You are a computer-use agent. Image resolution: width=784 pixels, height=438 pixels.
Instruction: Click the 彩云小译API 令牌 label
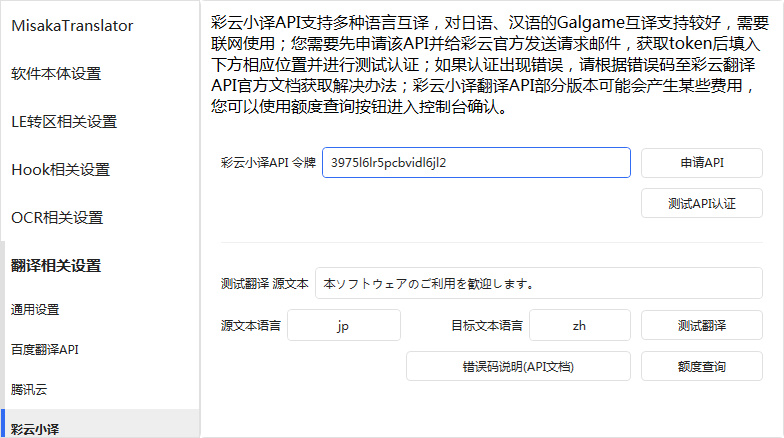(x=268, y=163)
